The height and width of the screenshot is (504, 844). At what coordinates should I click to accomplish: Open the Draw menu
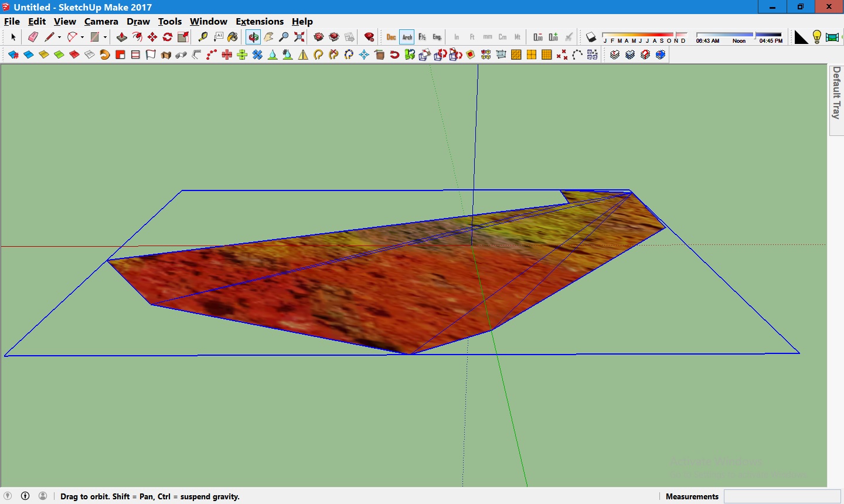point(138,21)
